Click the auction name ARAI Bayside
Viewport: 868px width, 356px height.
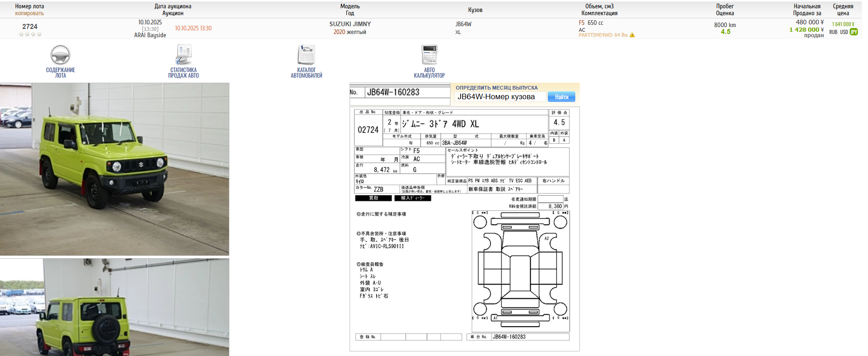[150, 35]
